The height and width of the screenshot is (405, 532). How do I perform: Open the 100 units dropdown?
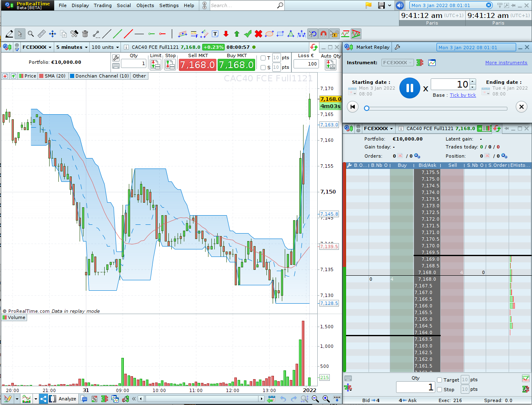[105, 47]
